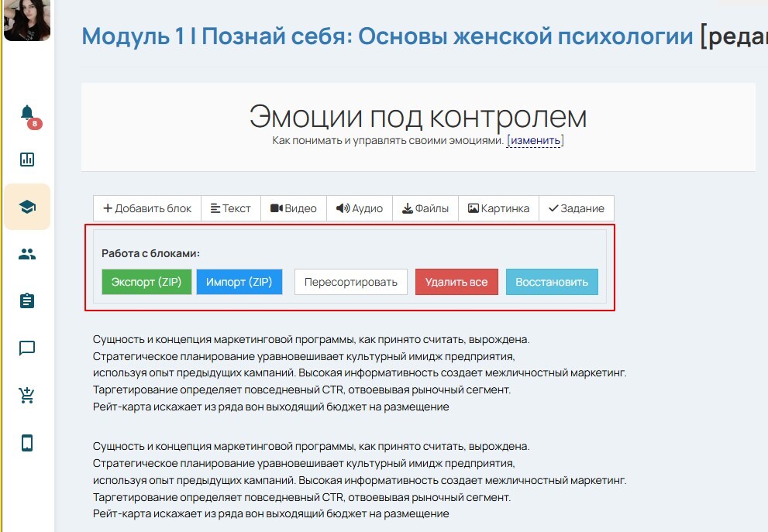Add a Задание block
The image size is (768, 532).
coord(576,208)
